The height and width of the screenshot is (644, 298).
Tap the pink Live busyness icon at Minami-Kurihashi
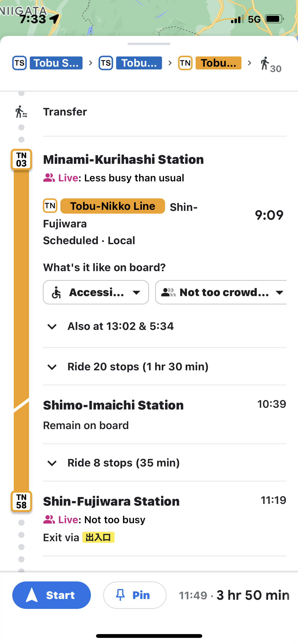tap(49, 178)
